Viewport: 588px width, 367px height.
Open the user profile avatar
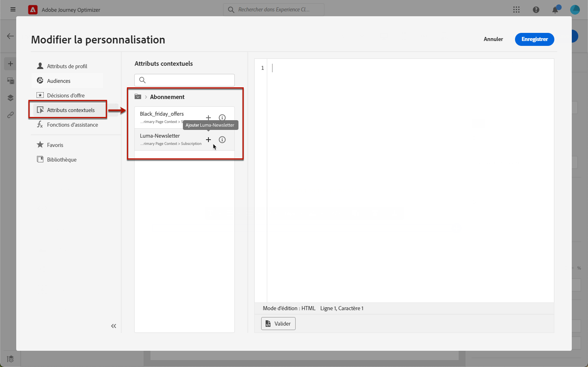coord(575,10)
